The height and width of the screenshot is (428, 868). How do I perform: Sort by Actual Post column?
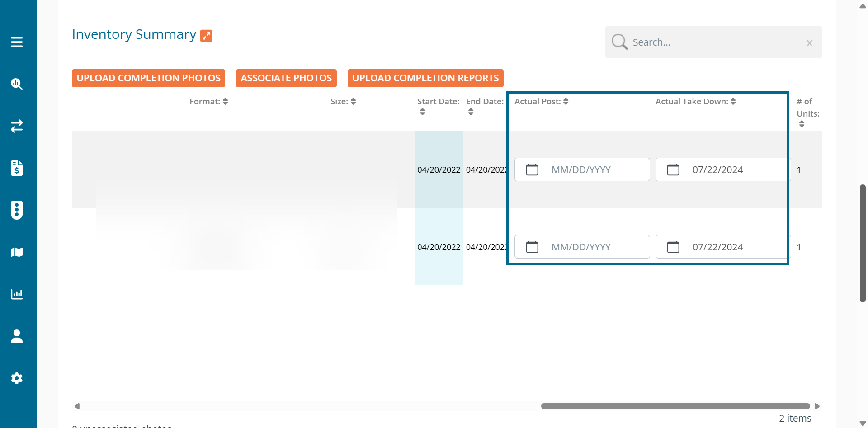click(x=566, y=102)
